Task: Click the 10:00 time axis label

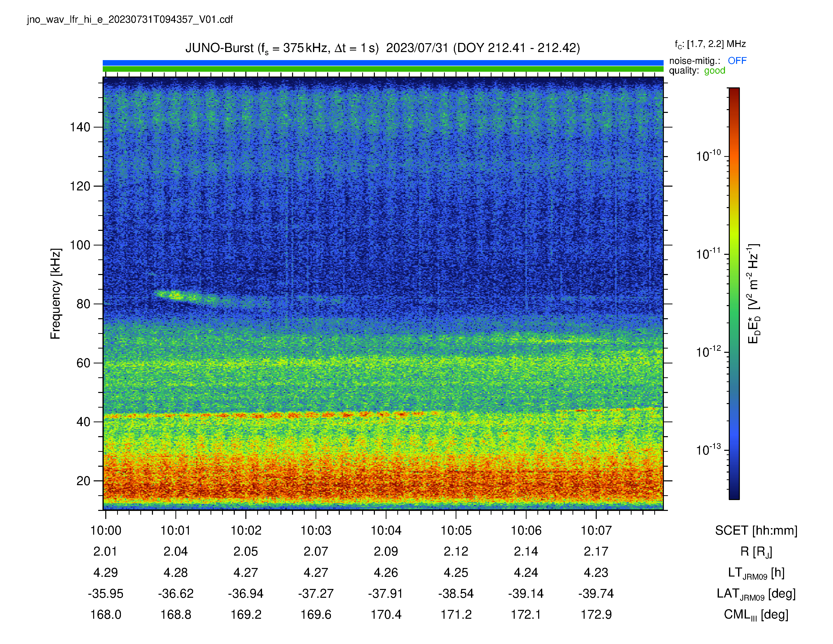Action: click(x=106, y=530)
